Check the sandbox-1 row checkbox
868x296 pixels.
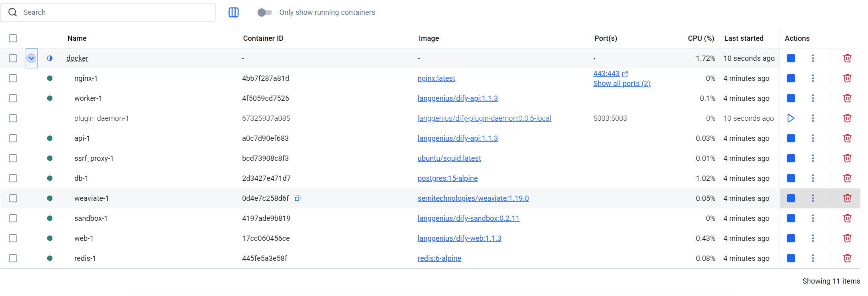point(13,218)
